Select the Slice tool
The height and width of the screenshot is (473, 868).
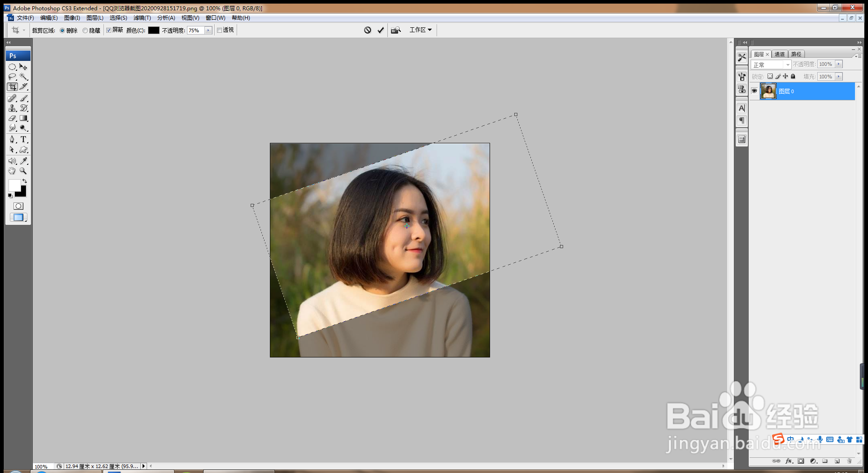click(x=23, y=86)
